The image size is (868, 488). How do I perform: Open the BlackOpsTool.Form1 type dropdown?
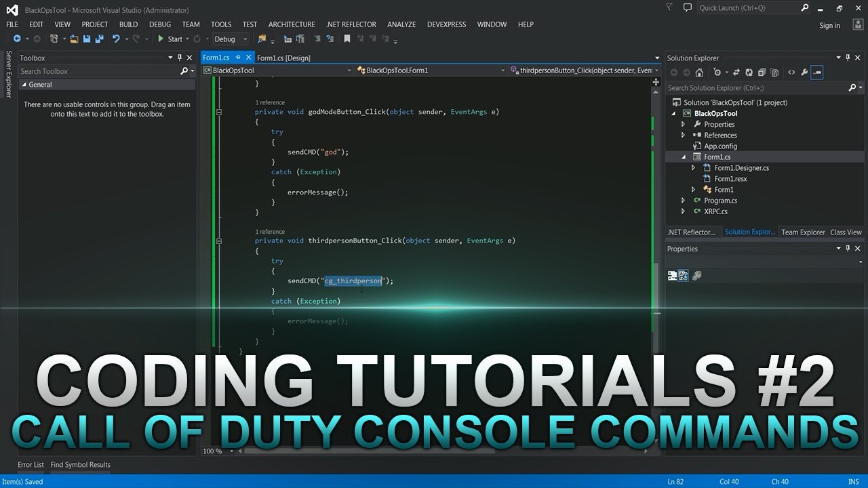click(502, 70)
